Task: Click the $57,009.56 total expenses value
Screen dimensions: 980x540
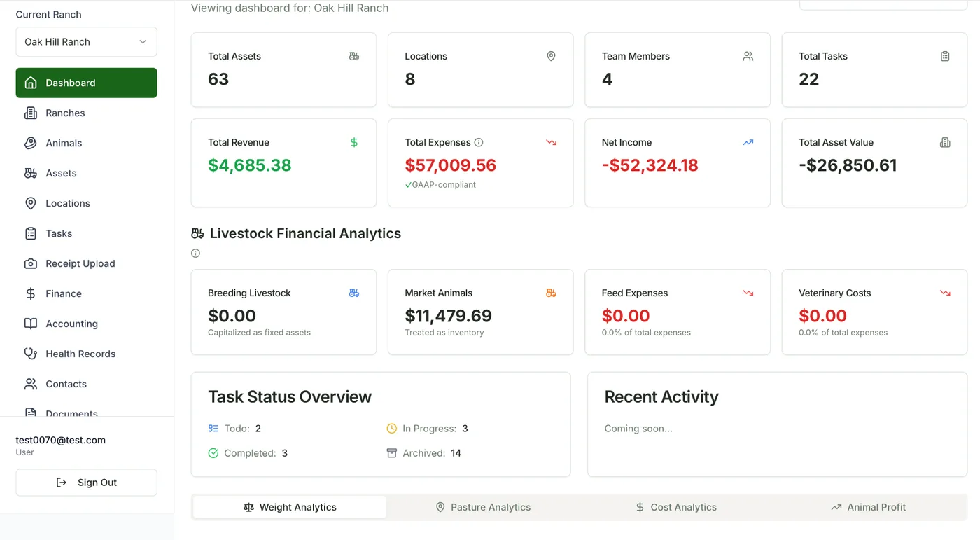Action: [451, 165]
